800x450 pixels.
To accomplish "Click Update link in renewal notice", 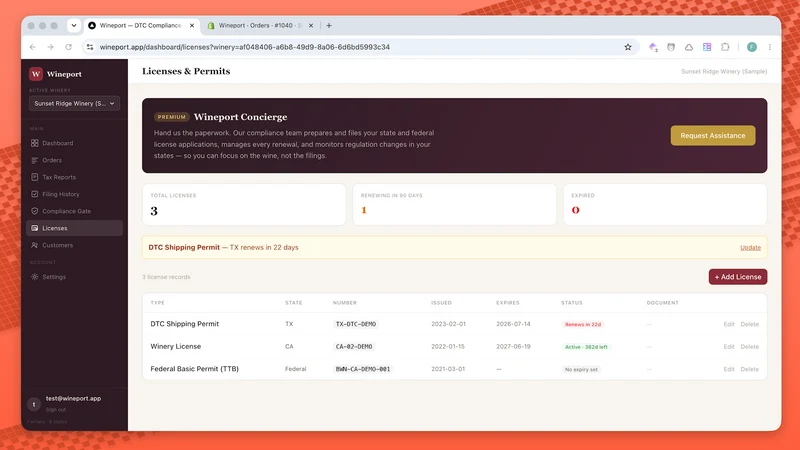I will pos(750,247).
